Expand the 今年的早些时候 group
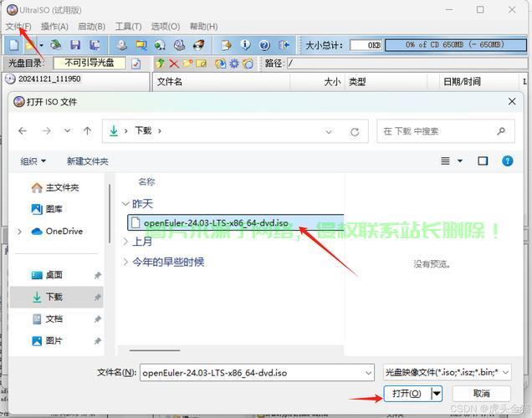The image size is (532, 418). coord(125,262)
